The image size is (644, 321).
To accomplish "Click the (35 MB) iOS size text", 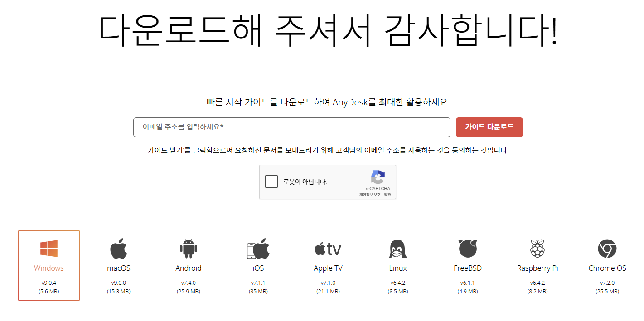I will coord(258,292).
